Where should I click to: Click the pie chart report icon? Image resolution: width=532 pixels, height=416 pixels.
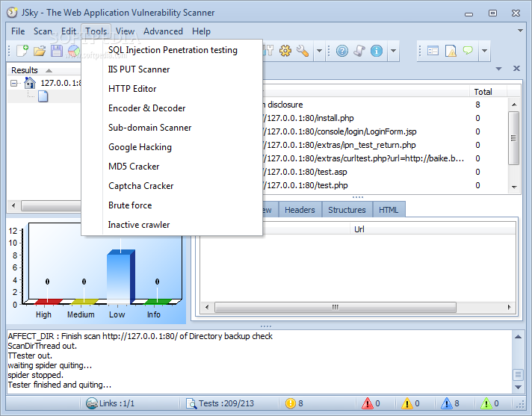(x=74, y=51)
